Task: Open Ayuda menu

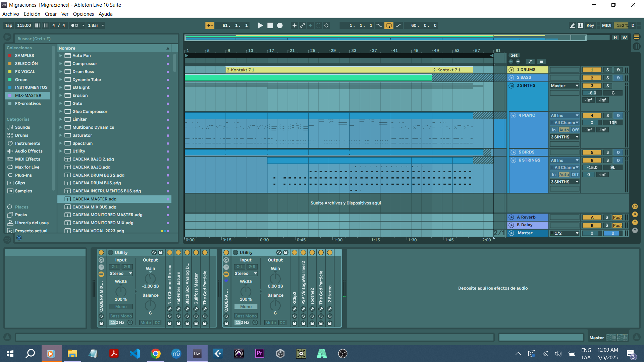Action: [106, 14]
